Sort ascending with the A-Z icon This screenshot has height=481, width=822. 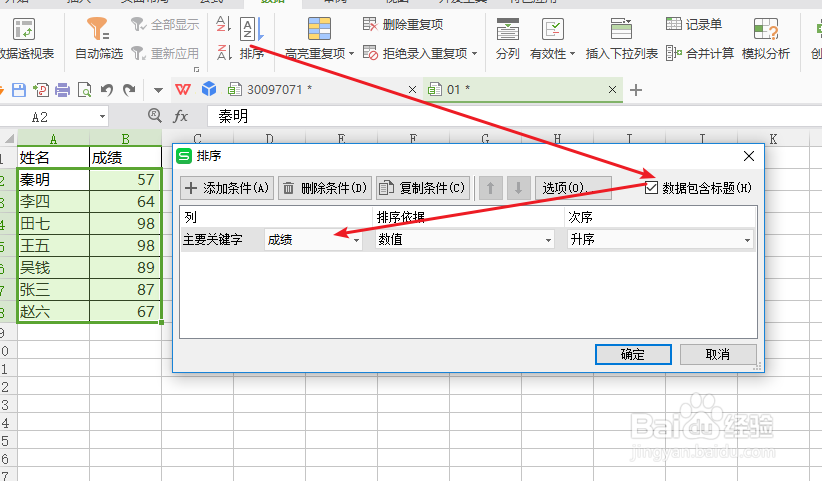223,24
